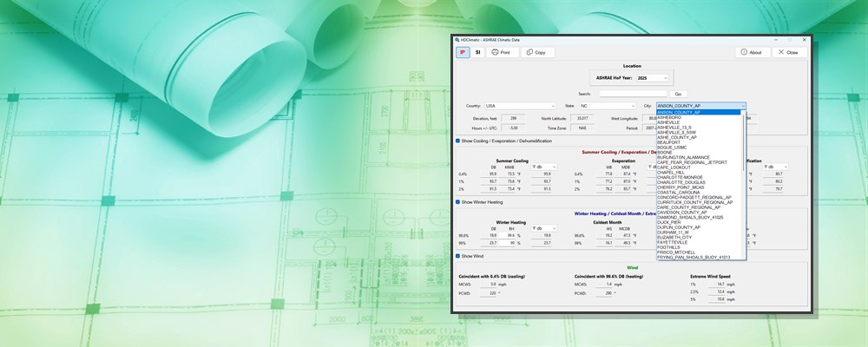
Task: Open Winter Heating °F db unit dropdown
Action: 543,228
